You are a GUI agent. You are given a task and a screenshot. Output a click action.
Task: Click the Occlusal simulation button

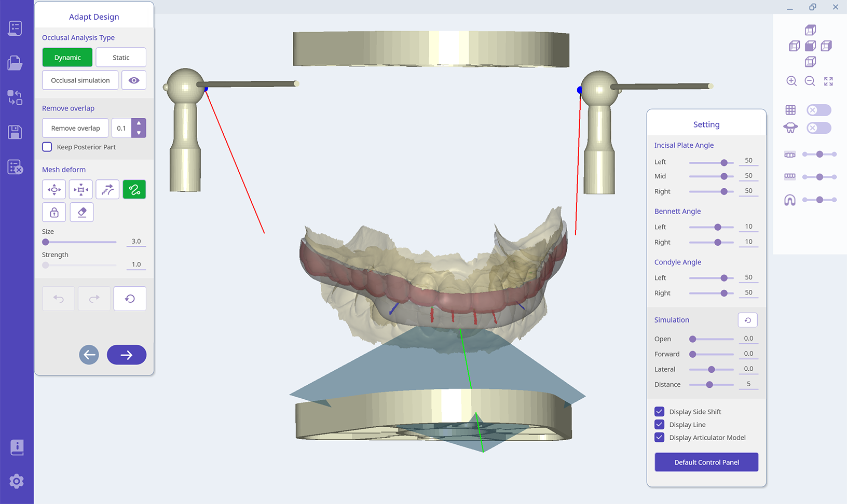click(x=80, y=80)
